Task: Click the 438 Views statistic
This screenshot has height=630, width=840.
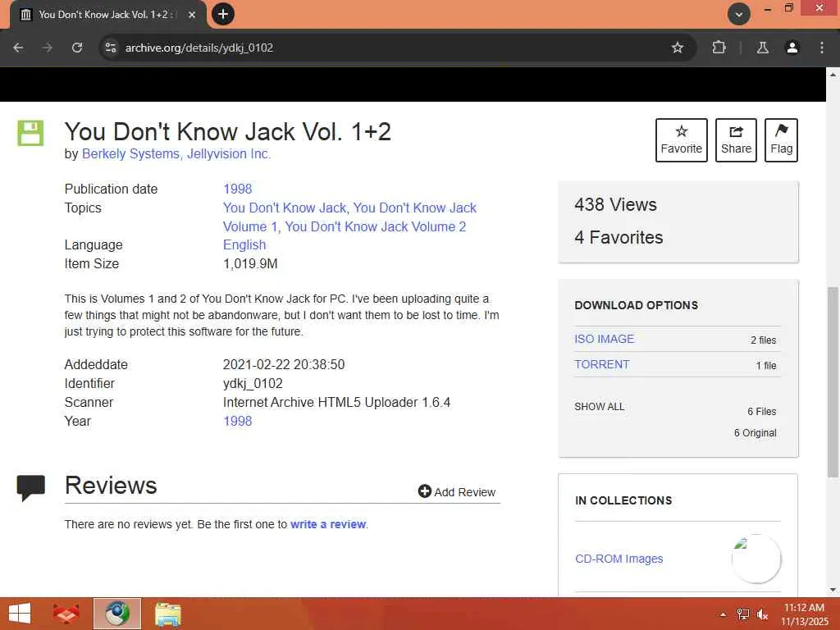Action: click(x=615, y=204)
